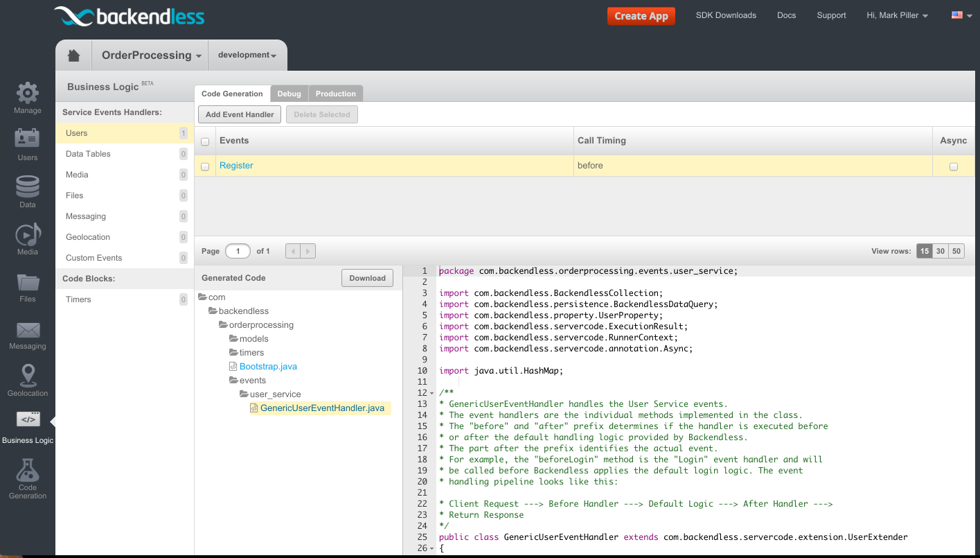Collapse the com folder in tree
This screenshot has width=980, height=558.
click(202, 297)
